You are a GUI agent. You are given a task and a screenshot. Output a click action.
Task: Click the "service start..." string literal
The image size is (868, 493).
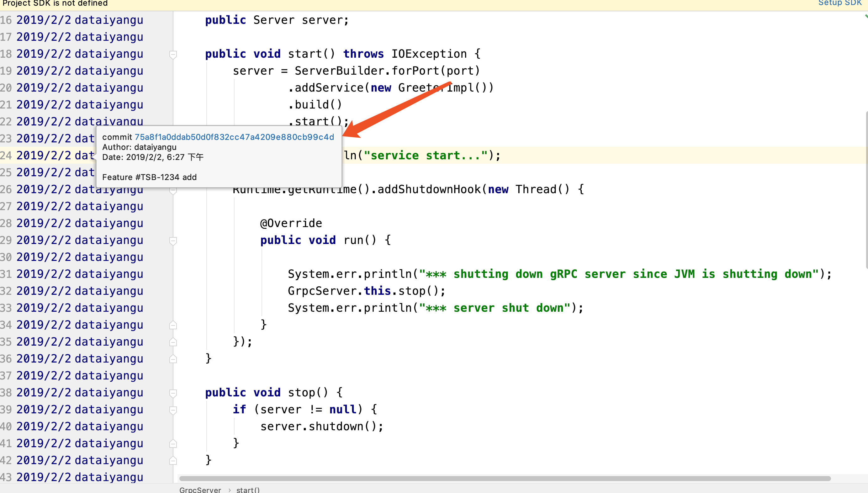click(426, 156)
